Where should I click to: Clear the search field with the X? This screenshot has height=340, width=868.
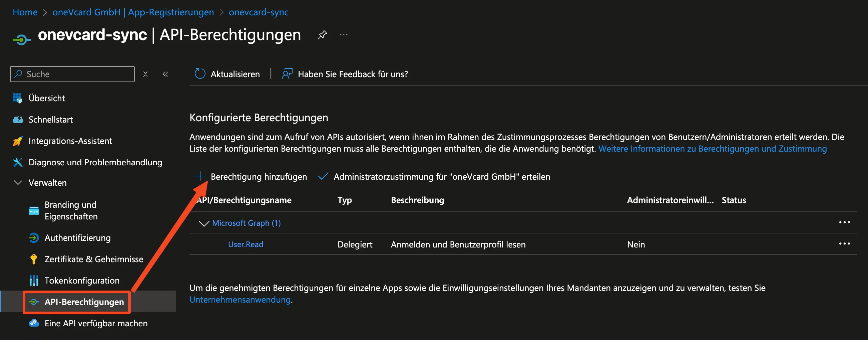[145, 74]
